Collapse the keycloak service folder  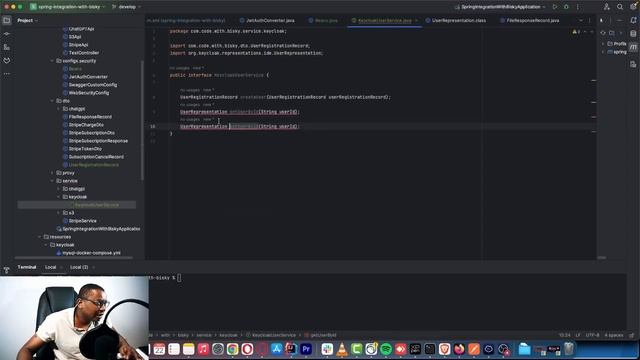pos(59,197)
